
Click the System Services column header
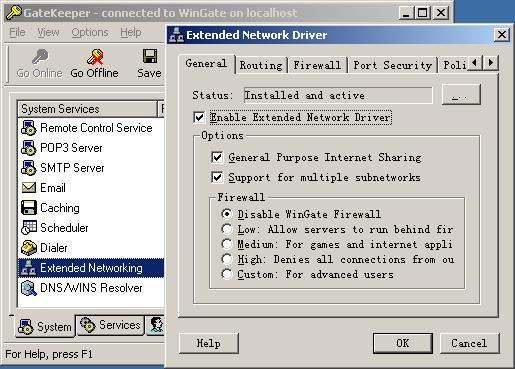87,109
